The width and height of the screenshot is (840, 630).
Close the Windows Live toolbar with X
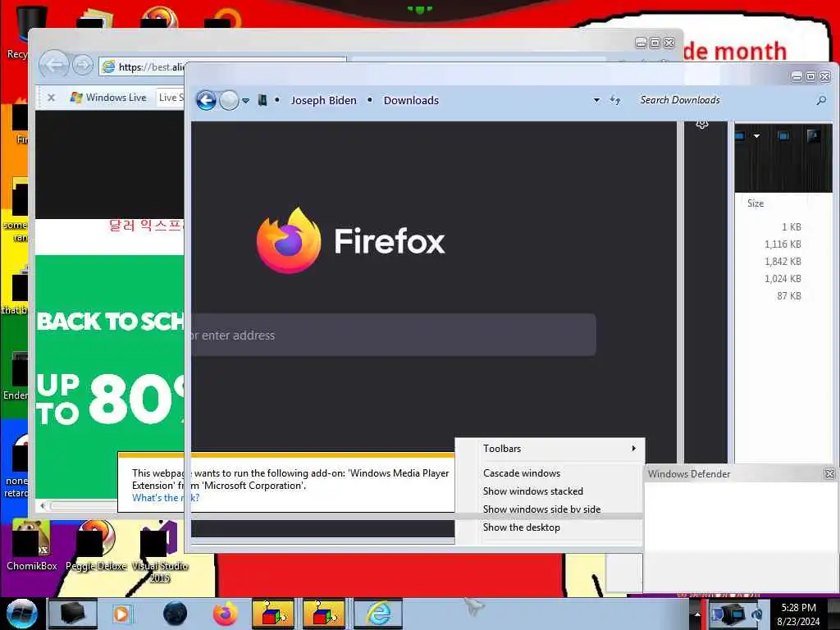(51, 98)
